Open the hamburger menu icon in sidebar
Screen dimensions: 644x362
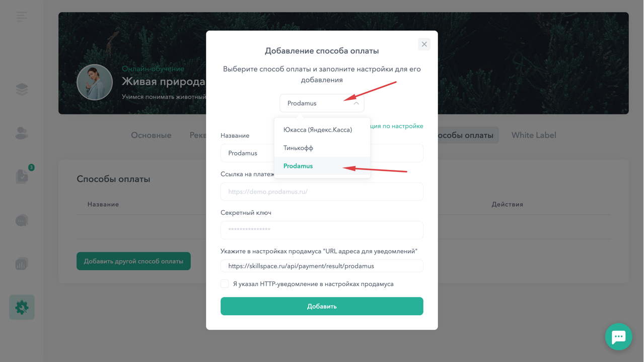(22, 17)
